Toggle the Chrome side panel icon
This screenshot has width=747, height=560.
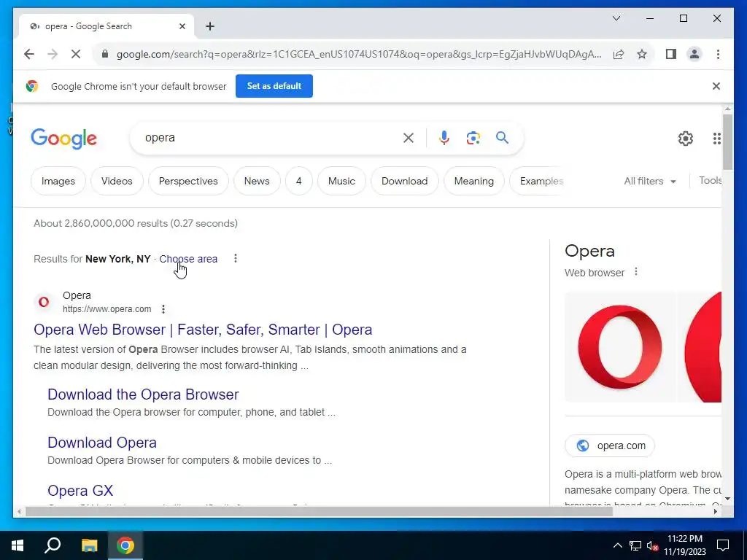pos(671,54)
